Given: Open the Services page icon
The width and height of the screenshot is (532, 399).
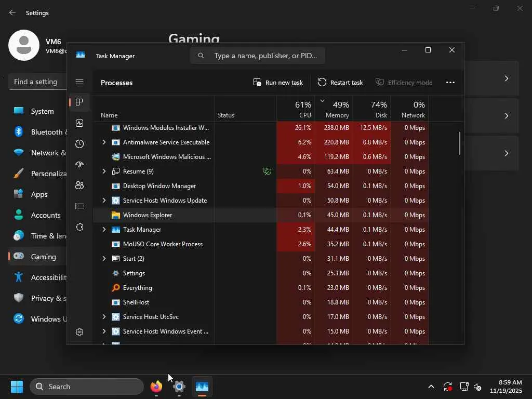Looking at the screenshot, I should pos(79,227).
